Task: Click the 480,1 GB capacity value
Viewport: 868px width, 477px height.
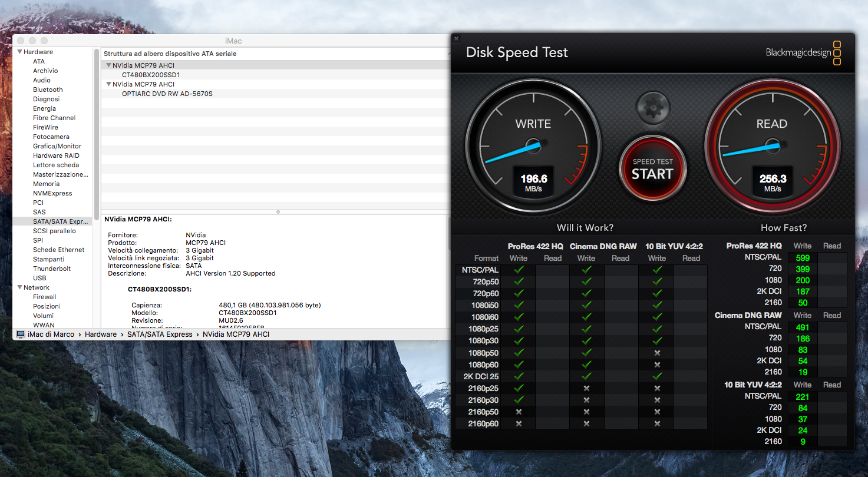Action: tap(270, 305)
